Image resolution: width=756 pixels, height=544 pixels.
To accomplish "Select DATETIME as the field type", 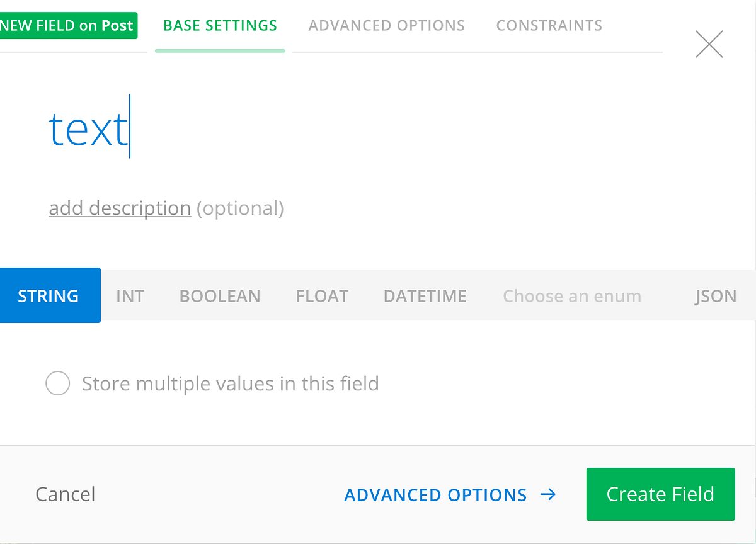I will coord(425,296).
